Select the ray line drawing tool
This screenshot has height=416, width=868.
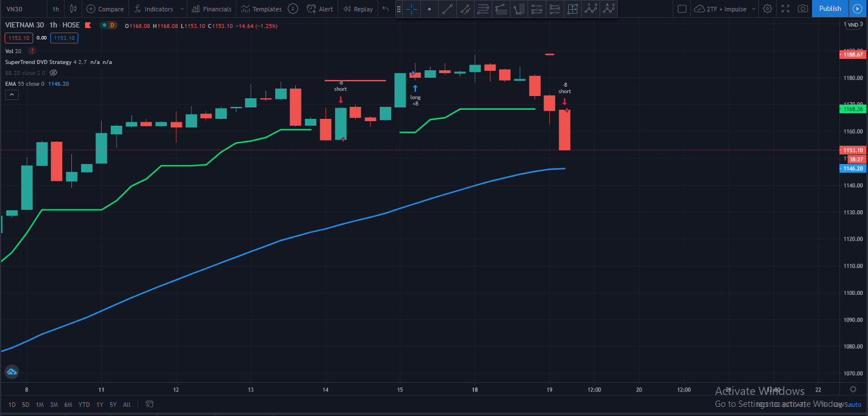[466, 9]
